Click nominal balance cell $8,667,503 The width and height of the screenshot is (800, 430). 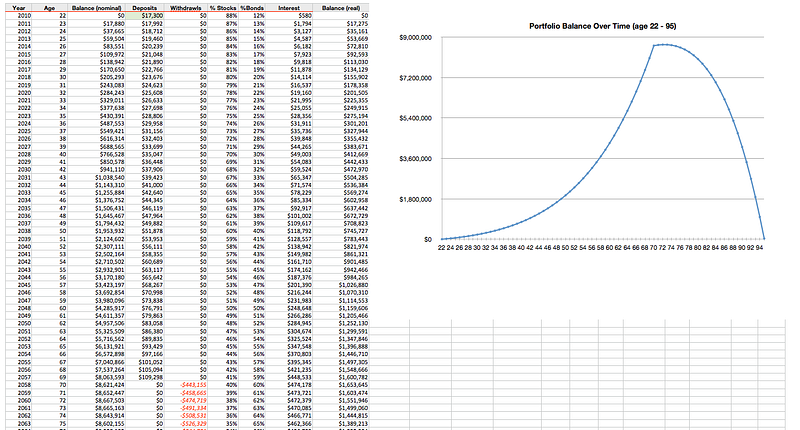click(x=97, y=400)
